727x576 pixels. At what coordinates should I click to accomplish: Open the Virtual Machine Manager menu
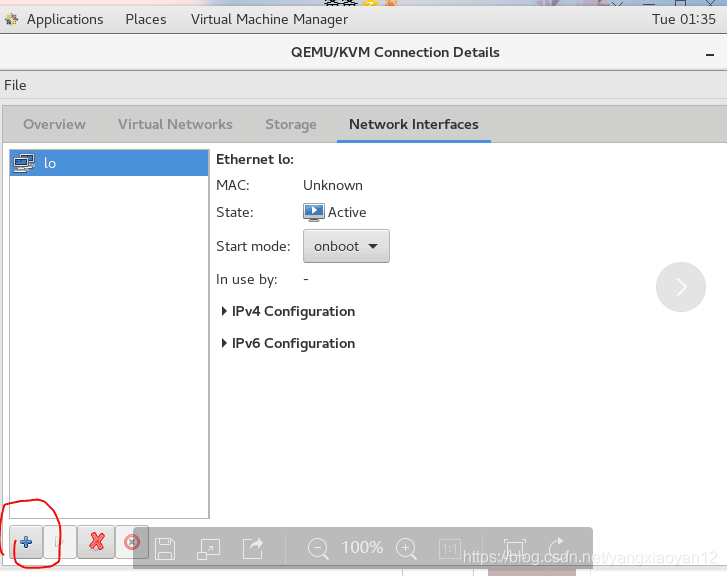[x=269, y=19]
